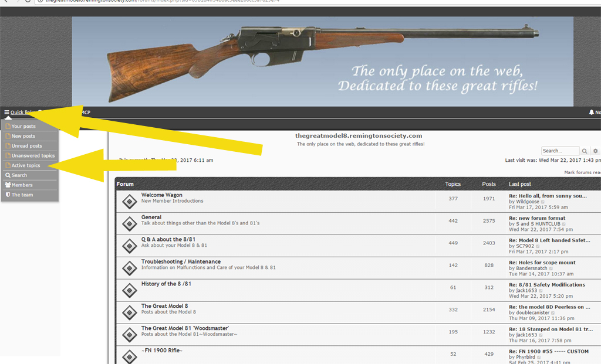This screenshot has width=601, height=364.
Task: Click the site title thegreatmodel8.remingtonsociety.com
Action: pyautogui.click(x=359, y=135)
